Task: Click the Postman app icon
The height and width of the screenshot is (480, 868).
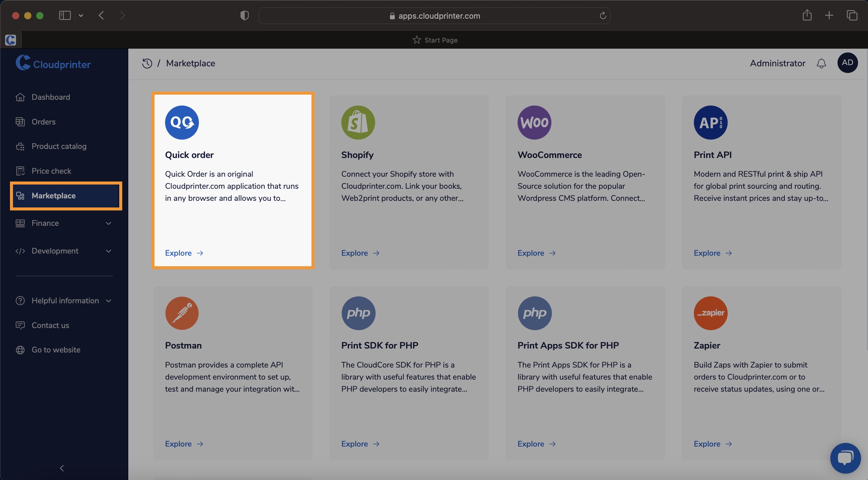Action: point(182,313)
